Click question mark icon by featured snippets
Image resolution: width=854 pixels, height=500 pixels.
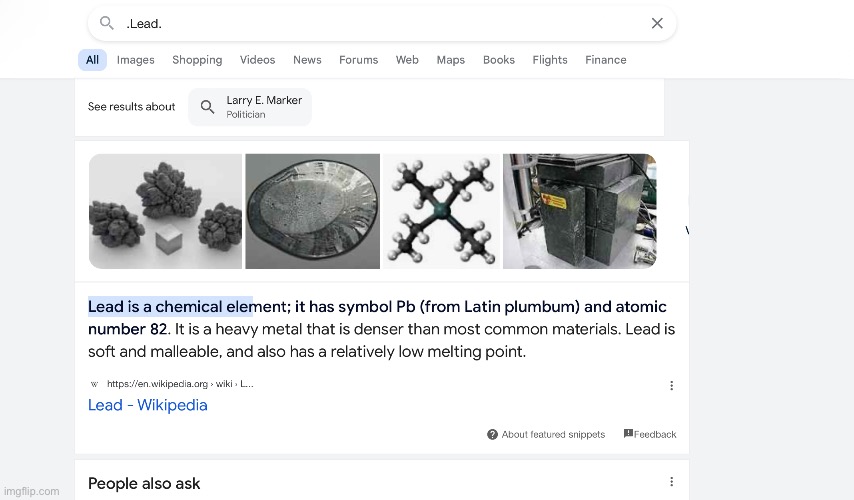492,435
